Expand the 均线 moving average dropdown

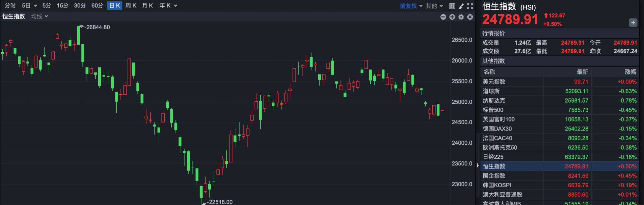point(40,16)
